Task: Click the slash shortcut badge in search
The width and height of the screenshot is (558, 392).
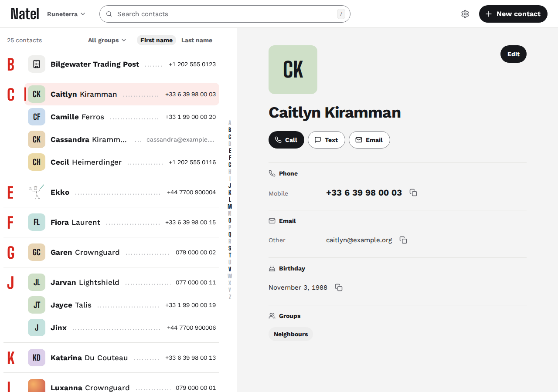Action: [341, 14]
